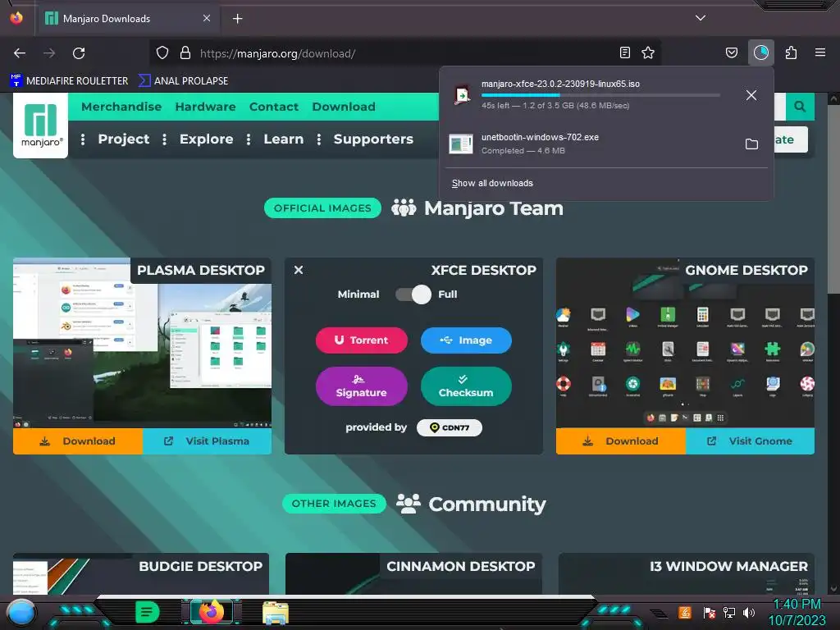Open the Cinnamon Desktop card
This screenshot has height=630, width=840.
coord(413,573)
